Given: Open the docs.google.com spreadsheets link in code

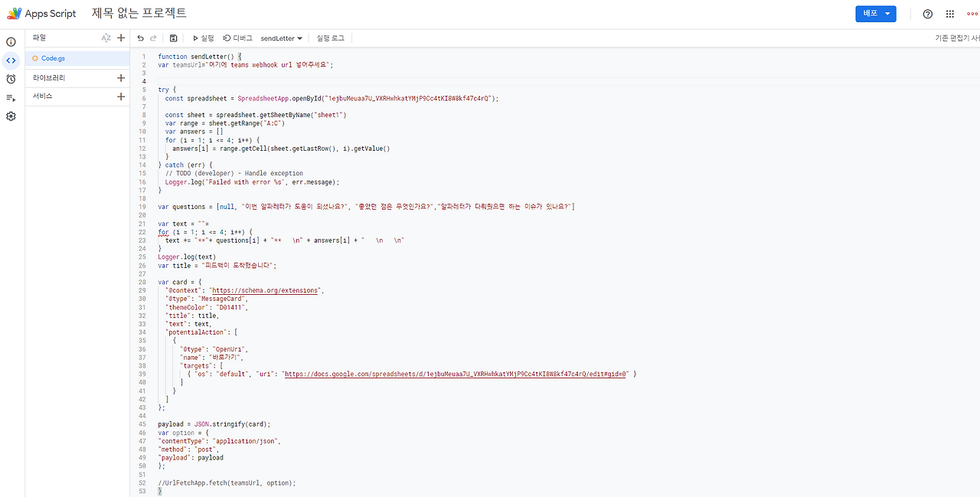Looking at the screenshot, I should [x=456, y=374].
